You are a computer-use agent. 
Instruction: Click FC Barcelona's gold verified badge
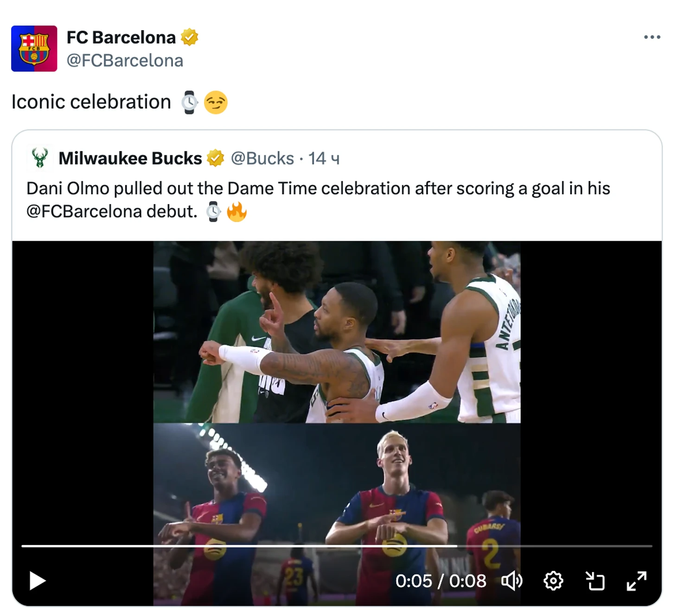click(x=189, y=37)
